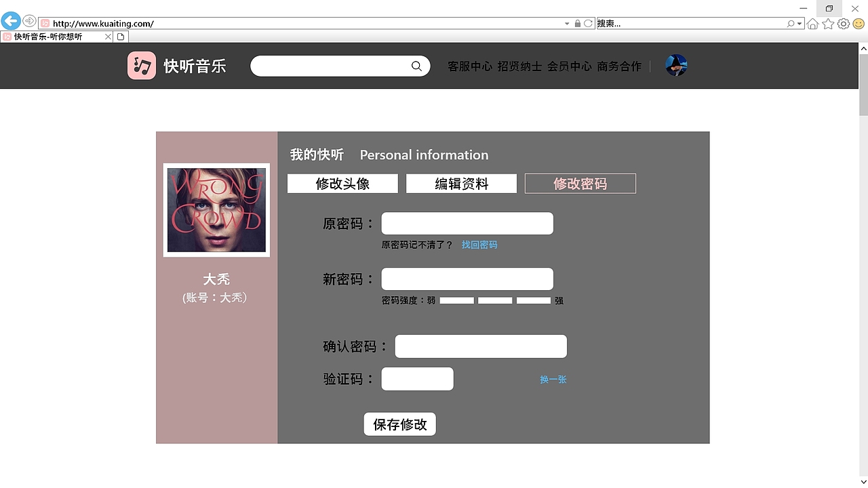The height and width of the screenshot is (488, 868).
Task: Click the 找回密码 link
Action: pyautogui.click(x=479, y=245)
